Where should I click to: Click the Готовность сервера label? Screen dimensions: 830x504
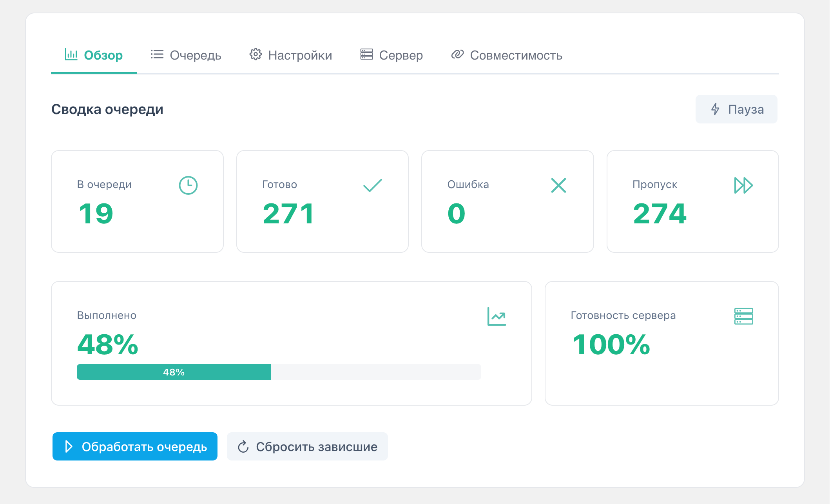tap(623, 315)
